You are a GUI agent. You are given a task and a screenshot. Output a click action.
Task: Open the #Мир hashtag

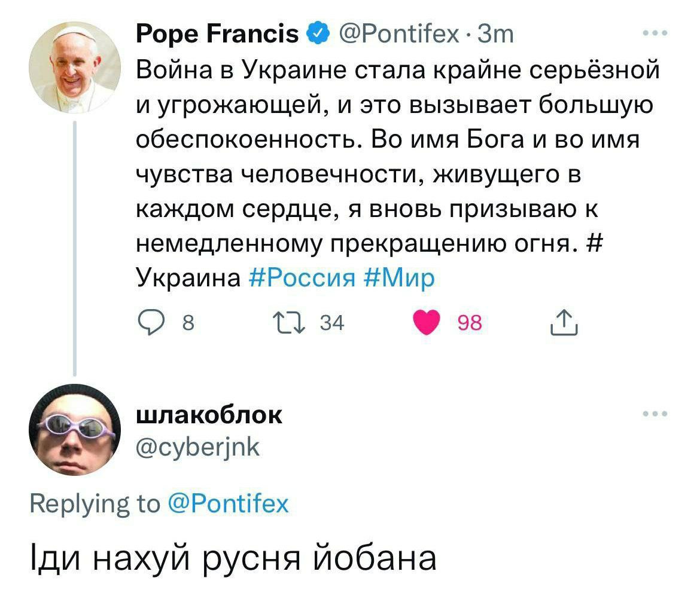pyautogui.click(x=399, y=277)
